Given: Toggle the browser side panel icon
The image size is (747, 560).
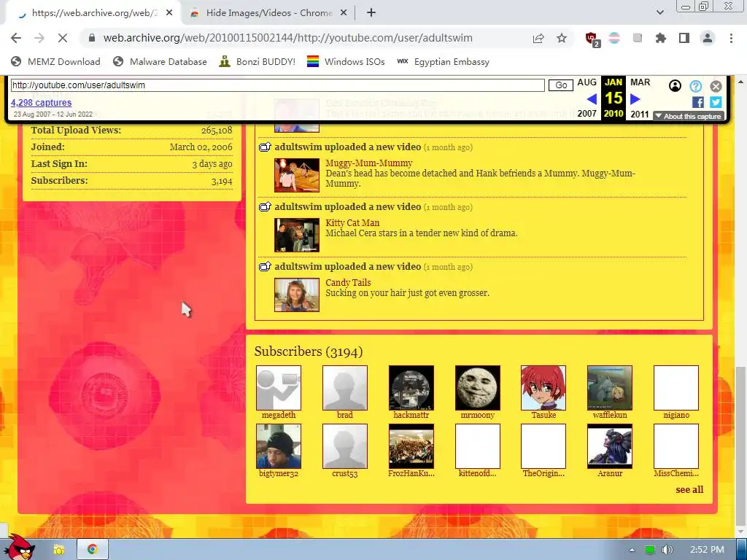Looking at the screenshot, I should (x=684, y=38).
